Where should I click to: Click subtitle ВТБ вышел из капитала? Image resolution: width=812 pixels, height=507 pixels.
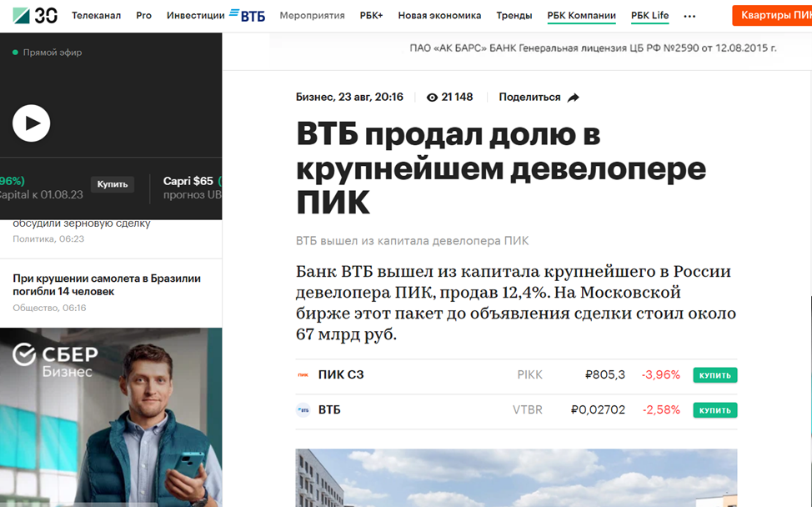[412, 241]
